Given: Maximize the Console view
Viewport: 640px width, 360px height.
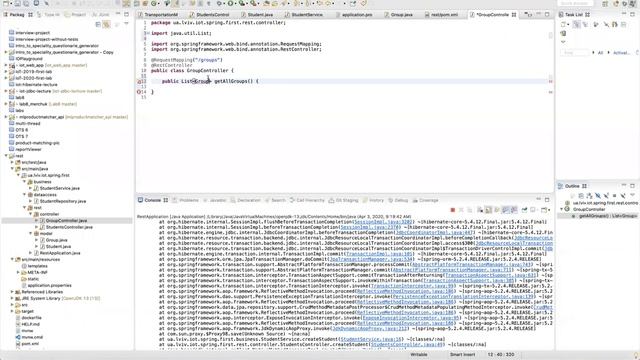Looking at the screenshot, I should click(547, 200).
